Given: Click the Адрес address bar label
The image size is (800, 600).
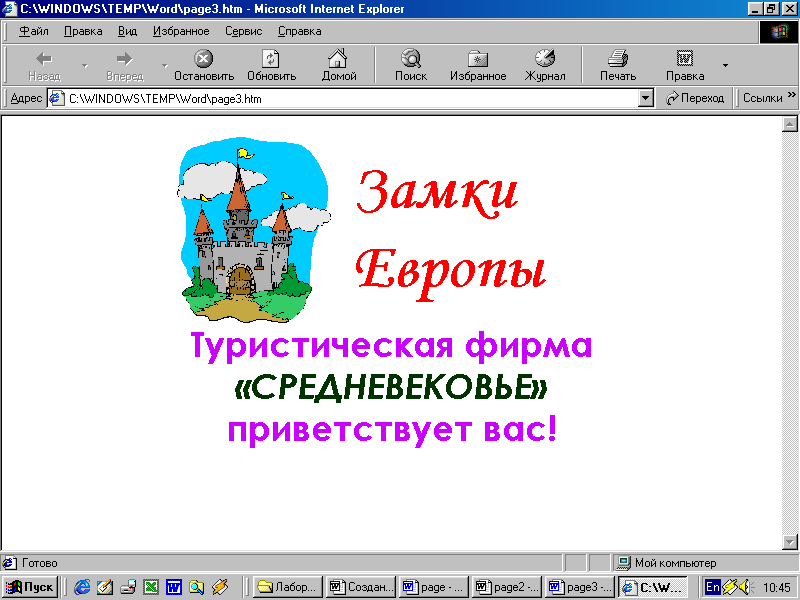Looking at the screenshot, I should point(26,98).
